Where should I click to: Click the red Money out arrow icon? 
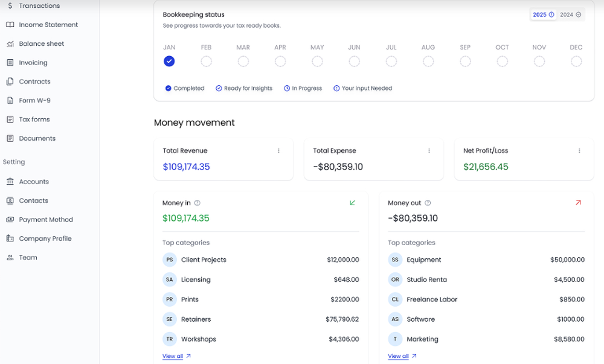578,202
